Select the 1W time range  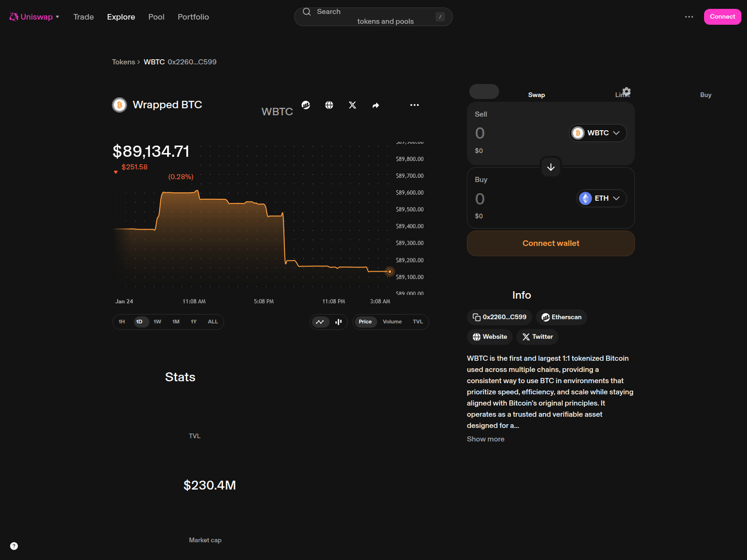pos(157,322)
